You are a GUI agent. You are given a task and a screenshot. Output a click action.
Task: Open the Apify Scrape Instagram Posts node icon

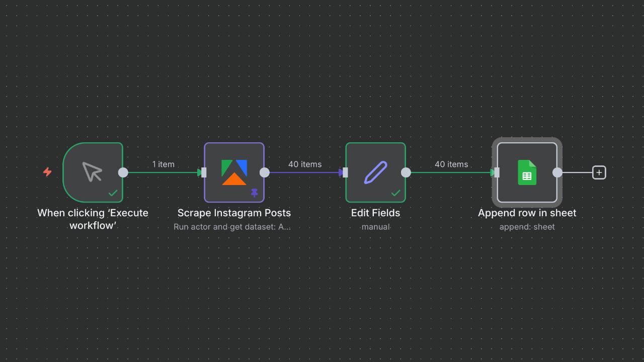(234, 172)
